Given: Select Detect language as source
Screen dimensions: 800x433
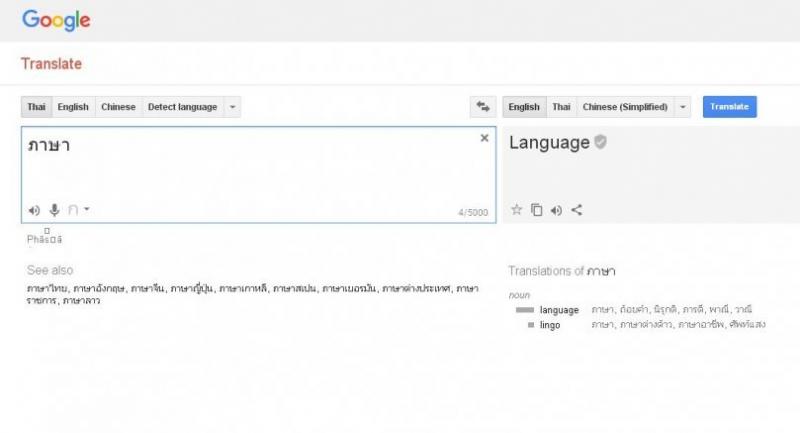Looking at the screenshot, I should tap(182, 107).
